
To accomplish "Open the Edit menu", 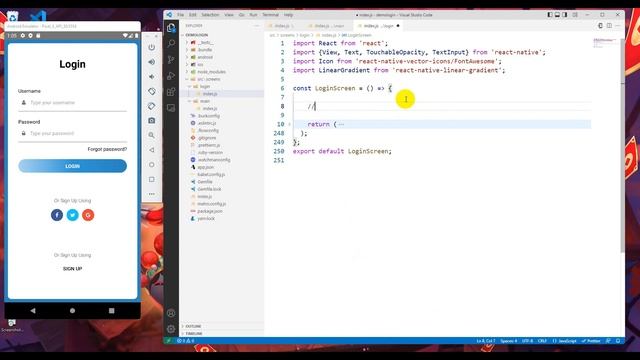I will click(193, 15).
